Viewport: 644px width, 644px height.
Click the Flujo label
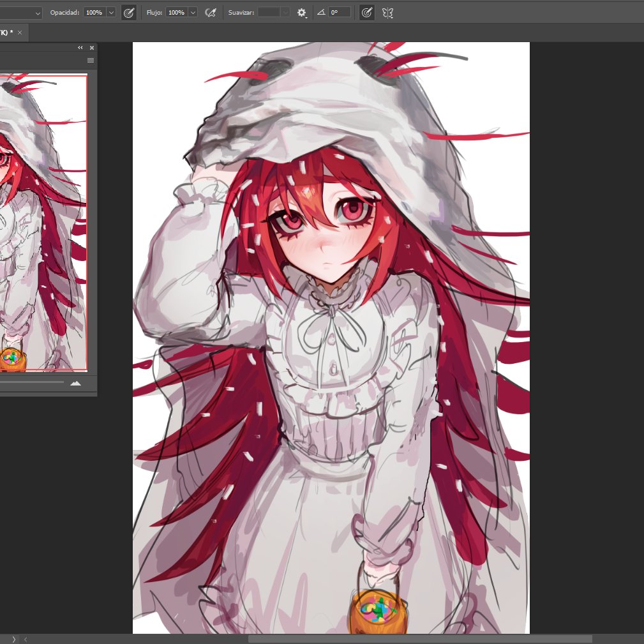click(154, 12)
